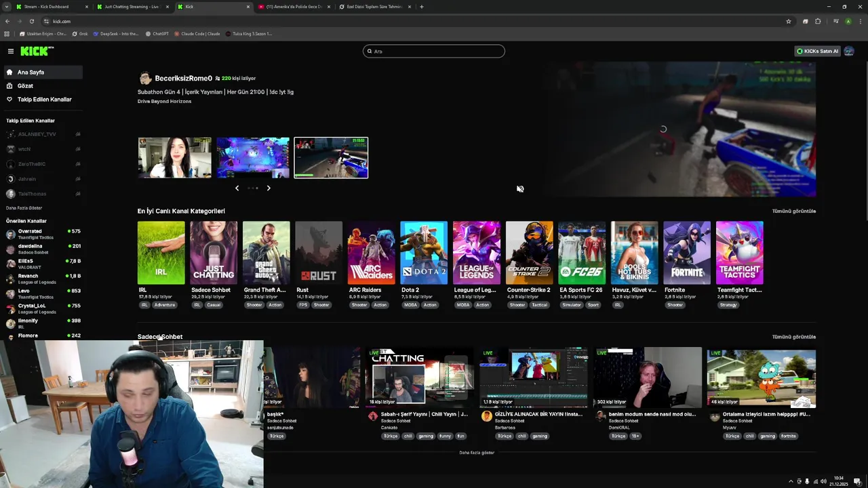
Task: Click the Strategy tag under Teamfight Tactics
Action: point(728,305)
